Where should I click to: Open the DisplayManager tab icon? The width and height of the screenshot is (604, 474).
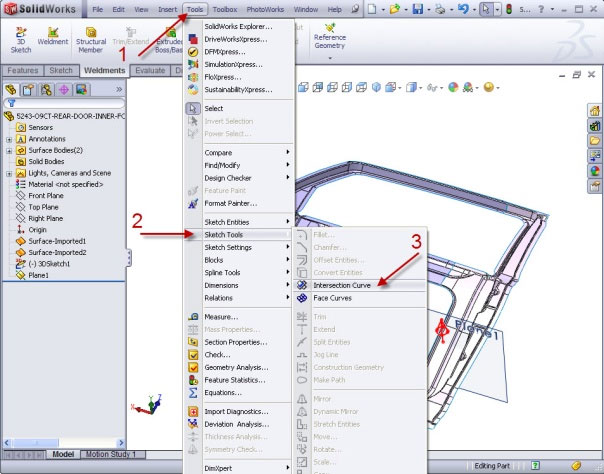pos(82,90)
